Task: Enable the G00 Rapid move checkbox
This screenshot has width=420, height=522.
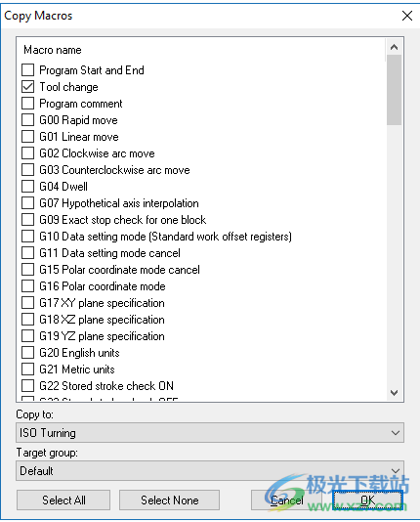Action: (x=27, y=120)
